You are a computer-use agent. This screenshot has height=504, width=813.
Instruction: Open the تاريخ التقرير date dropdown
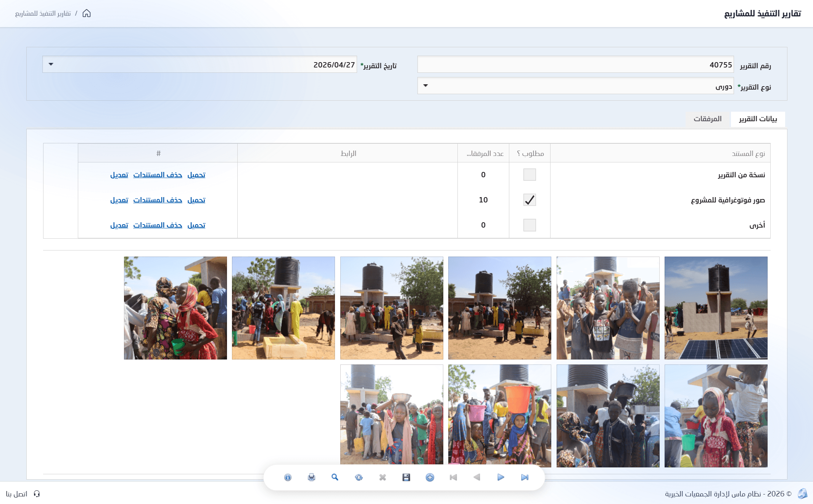click(51, 64)
